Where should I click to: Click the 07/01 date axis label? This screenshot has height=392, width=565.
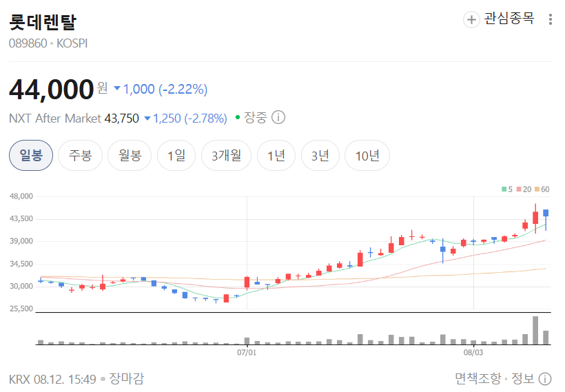point(247,352)
